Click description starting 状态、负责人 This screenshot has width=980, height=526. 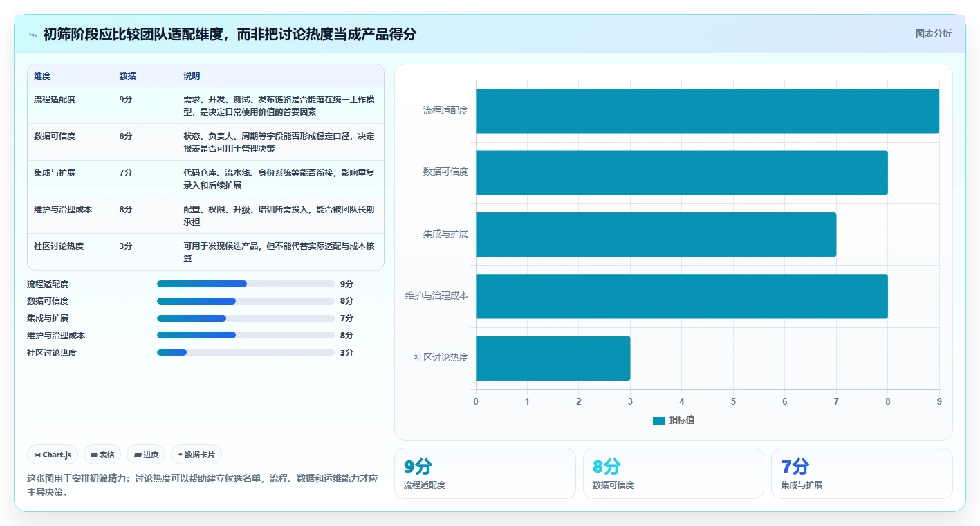279,142
